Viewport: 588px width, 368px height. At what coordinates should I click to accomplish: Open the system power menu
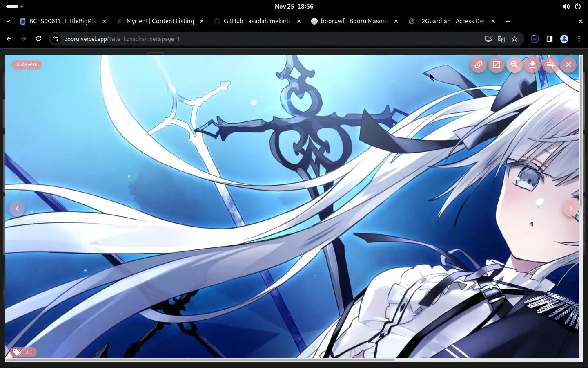coord(578,7)
